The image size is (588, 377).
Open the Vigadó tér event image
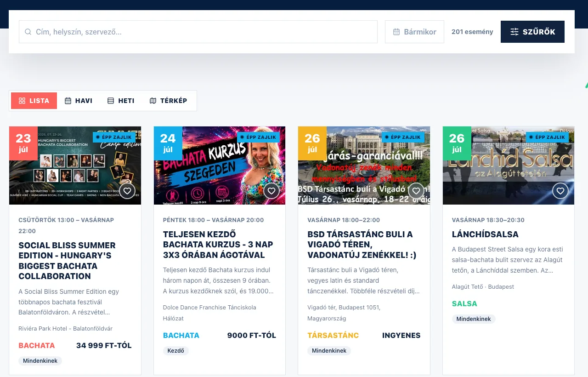(364, 166)
